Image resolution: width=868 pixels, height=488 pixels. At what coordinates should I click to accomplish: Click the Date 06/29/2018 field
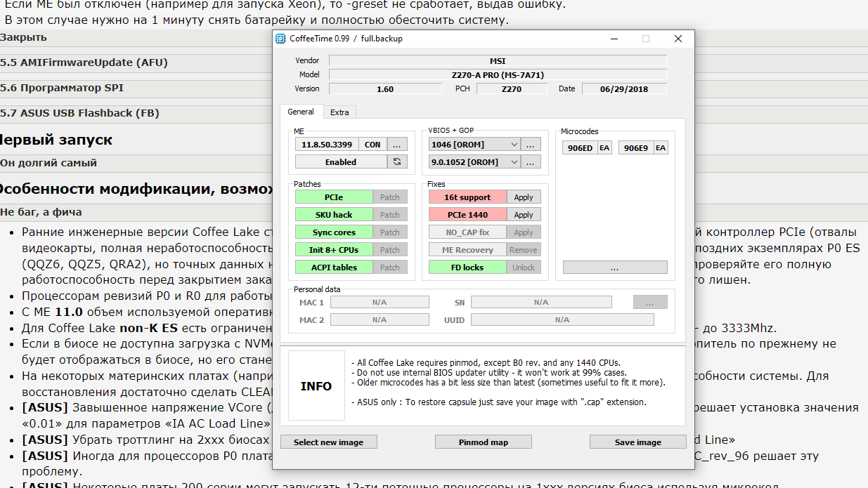(x=624, y=89)
